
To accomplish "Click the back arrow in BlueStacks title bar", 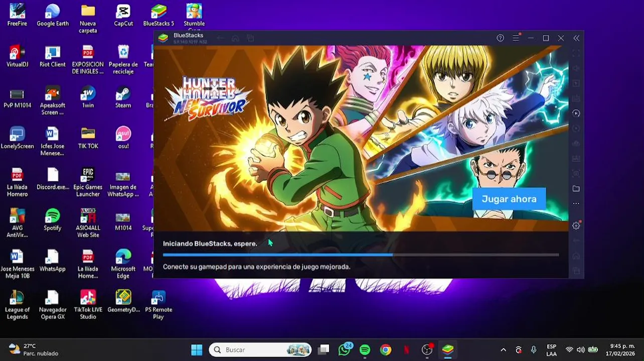I will pyautogui.click(x=220, y=38).
